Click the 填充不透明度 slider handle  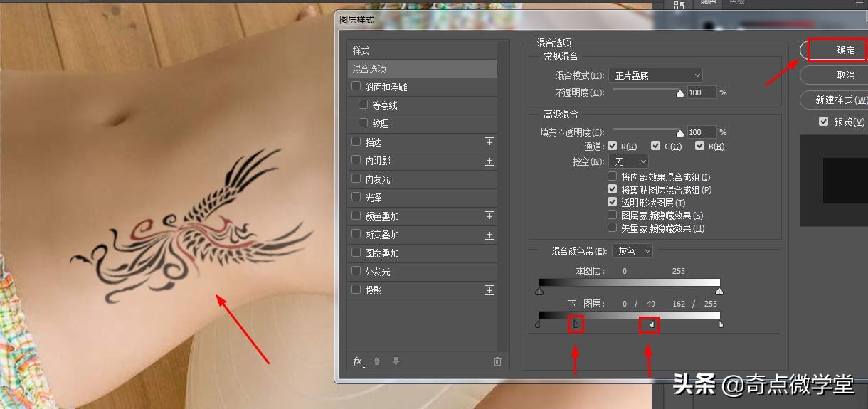click(679, 132)
